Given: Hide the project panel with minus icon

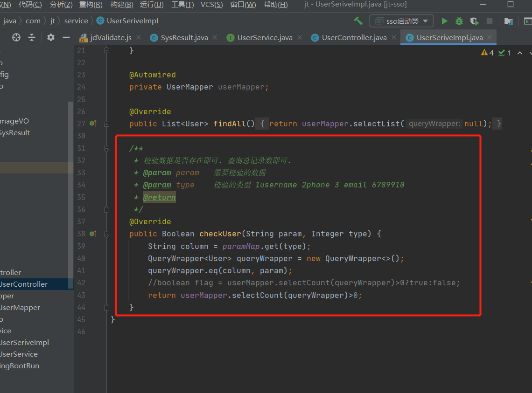Looking at the screenshot, I should [x=66, y=37].
